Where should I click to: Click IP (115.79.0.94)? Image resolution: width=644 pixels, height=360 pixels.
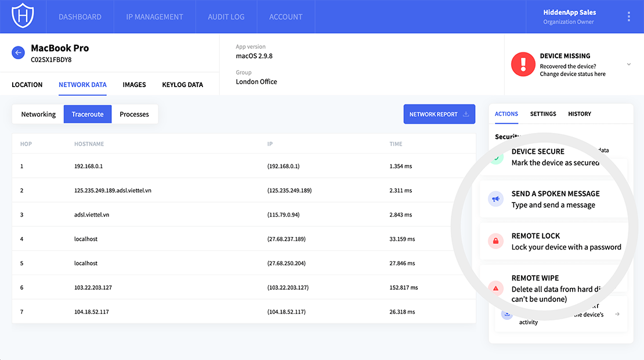point(283,214)
